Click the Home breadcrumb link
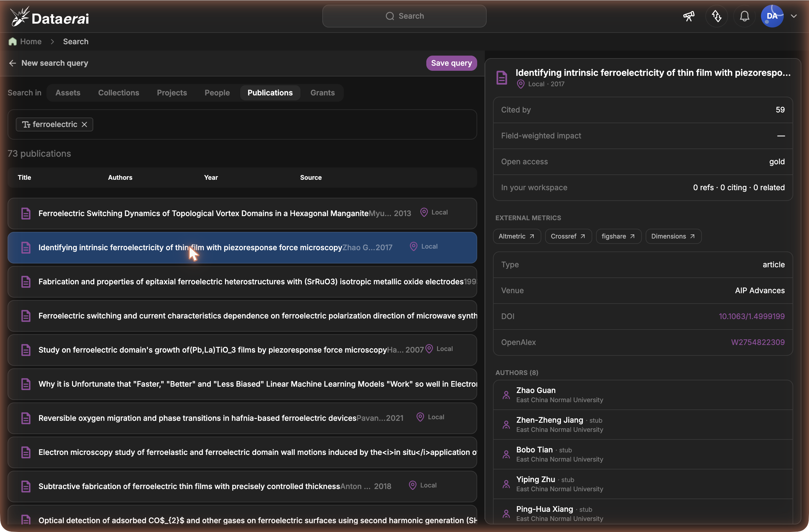The width and height of the screenshot is (809, 532). (31, 41)
